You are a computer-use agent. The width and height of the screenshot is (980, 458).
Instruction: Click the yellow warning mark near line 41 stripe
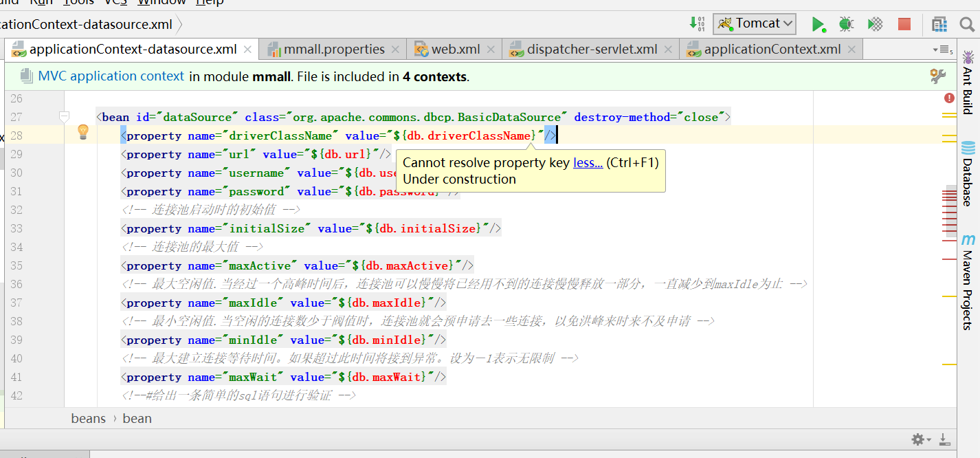click(x=949, y=364)
